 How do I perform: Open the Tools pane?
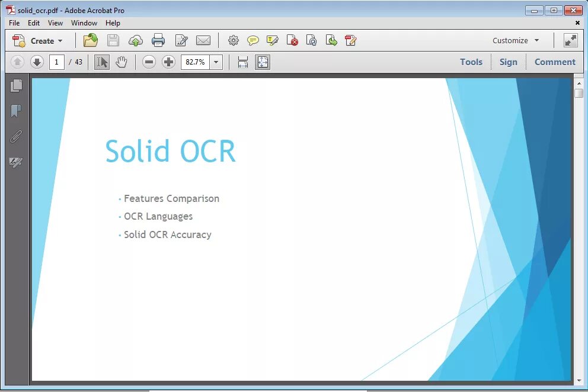click(x=471, y=62)
